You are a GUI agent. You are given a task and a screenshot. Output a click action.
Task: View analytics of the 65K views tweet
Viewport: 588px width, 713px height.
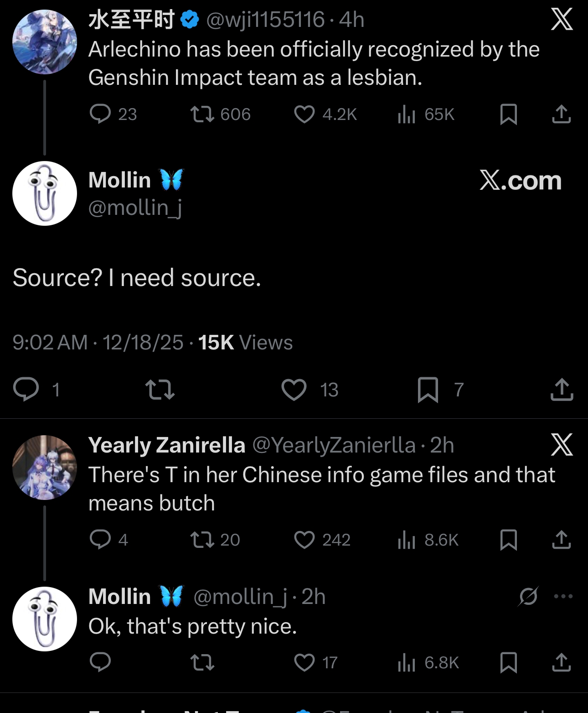tap(406, 114)
